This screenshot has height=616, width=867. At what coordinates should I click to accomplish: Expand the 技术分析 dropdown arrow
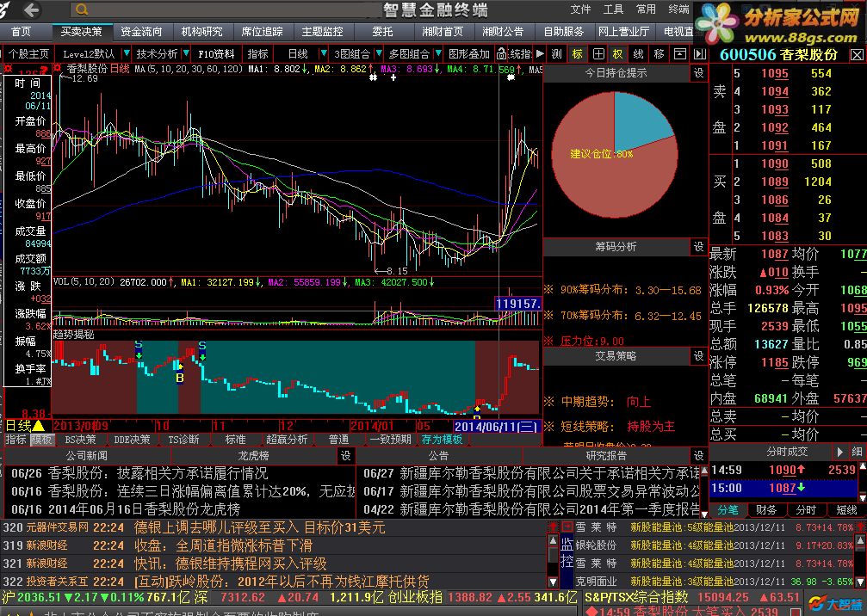pos(187,53)
